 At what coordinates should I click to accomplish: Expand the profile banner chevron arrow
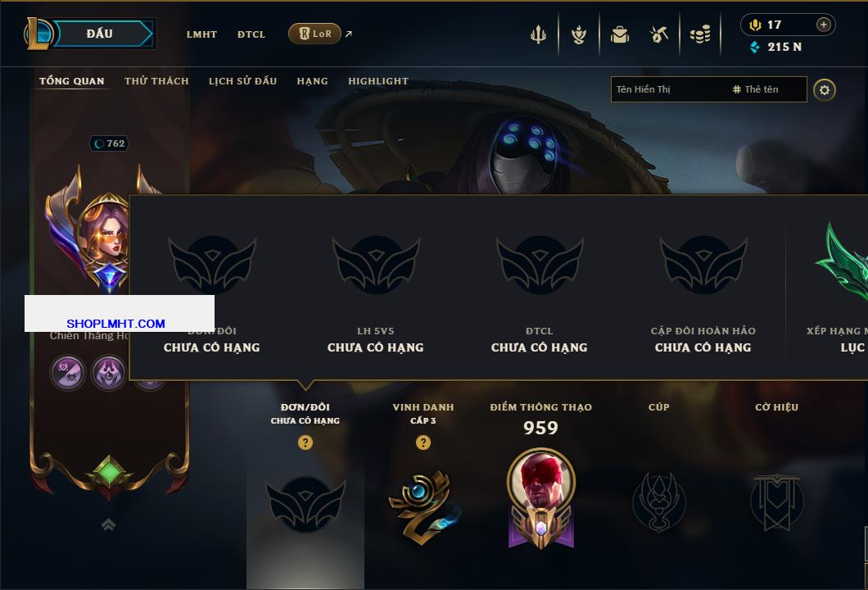click(108, 524)
